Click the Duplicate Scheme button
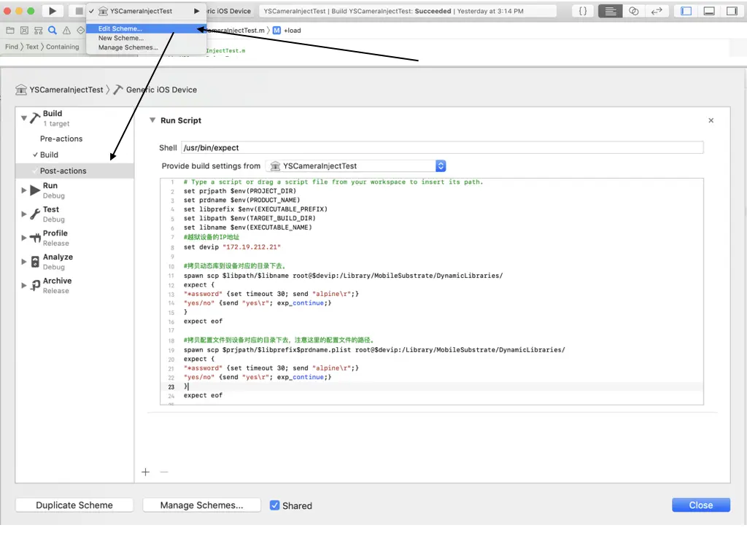The image size is (747, 560). click(74, 505)
